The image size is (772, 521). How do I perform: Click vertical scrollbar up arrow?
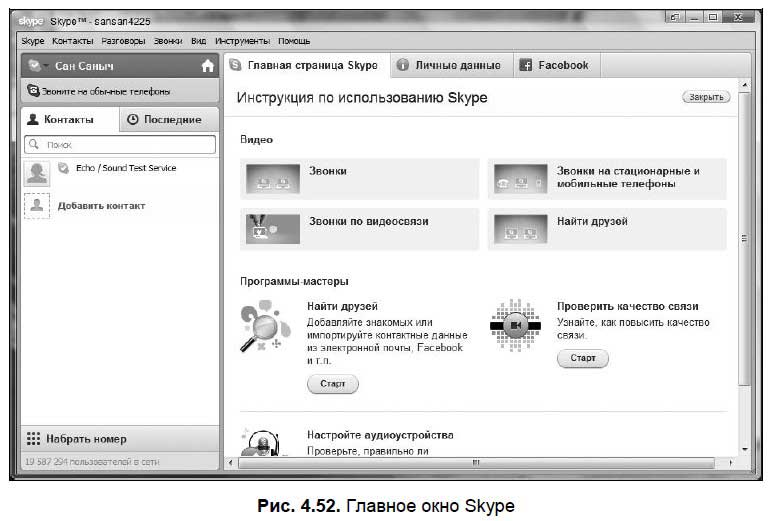[745, 85]
